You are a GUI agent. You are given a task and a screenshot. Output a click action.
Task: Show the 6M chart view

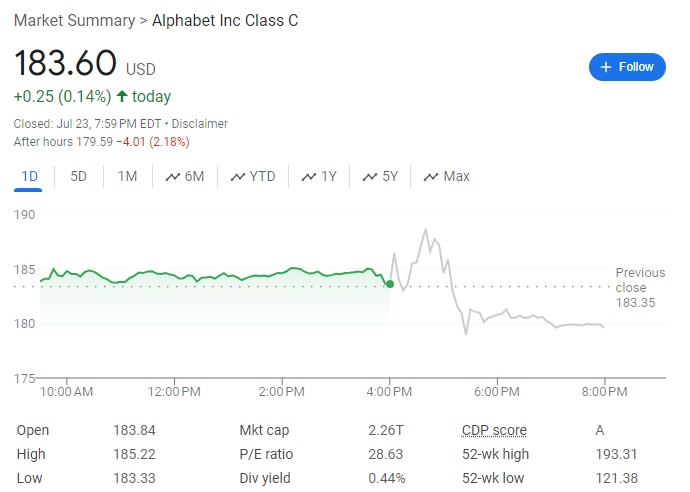pos(185,177)
